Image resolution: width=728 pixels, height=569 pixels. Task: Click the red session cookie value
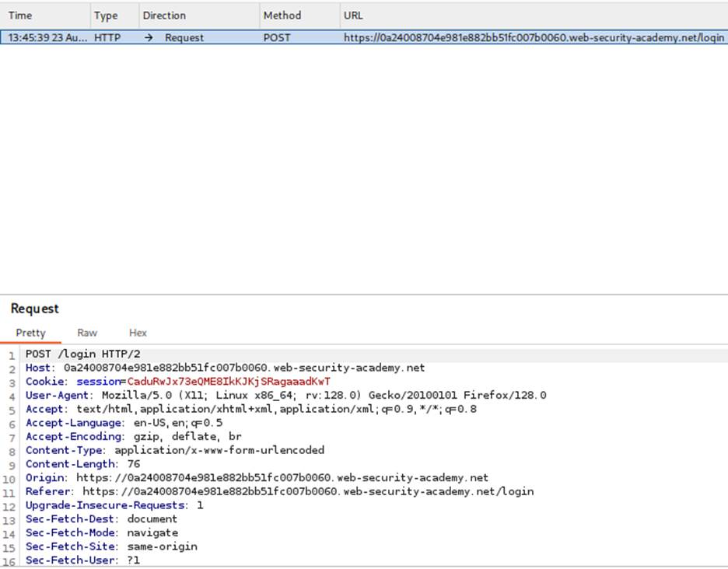click(229, 382)
